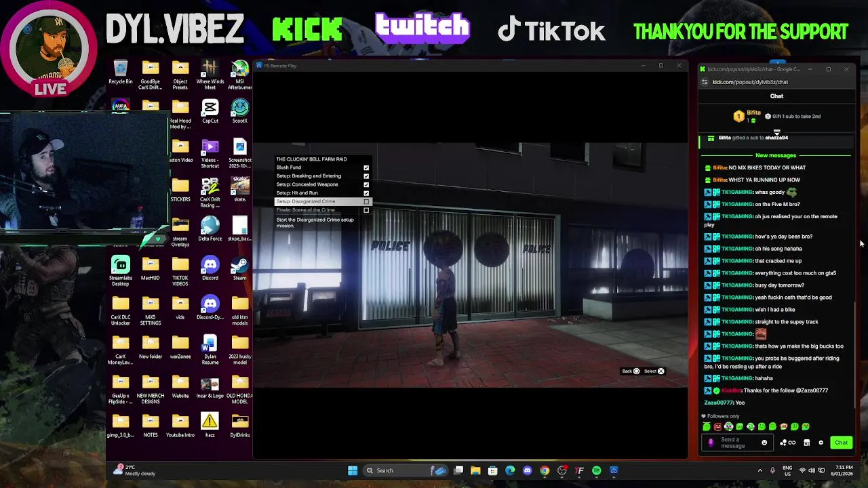Open the Where Winds Meet shortcut
The image size is (868, 488).
(210, 75)
